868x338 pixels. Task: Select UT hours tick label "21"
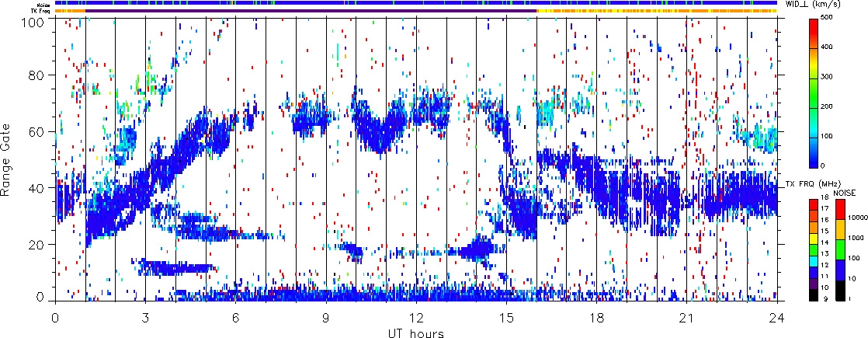[687, 317]
